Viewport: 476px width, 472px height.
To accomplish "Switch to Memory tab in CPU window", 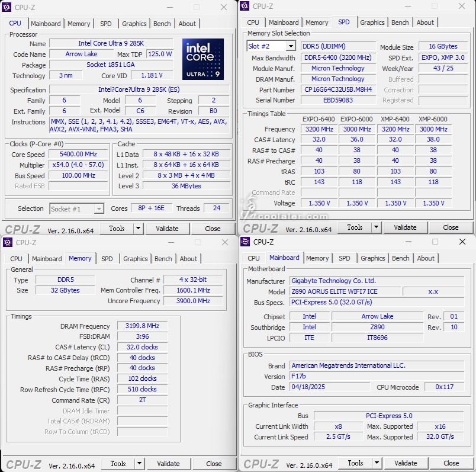I will coord(79,24).
